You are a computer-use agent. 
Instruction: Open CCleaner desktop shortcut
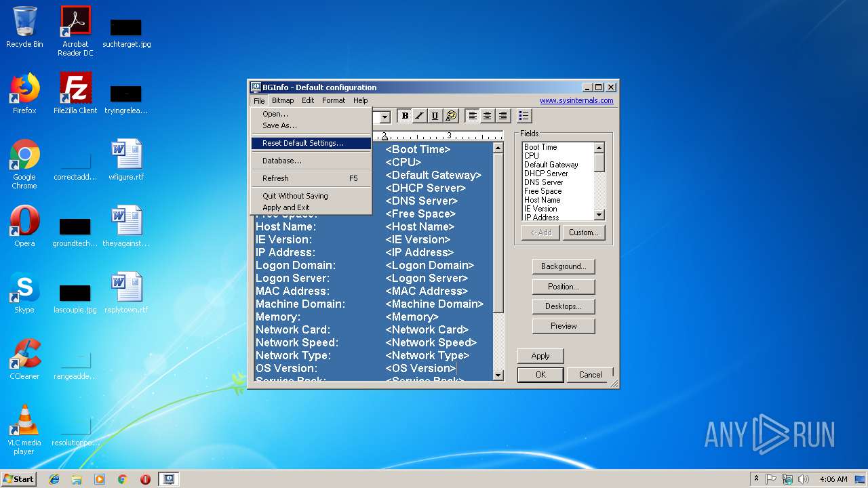pyautogui.click(x=24, y=359)
